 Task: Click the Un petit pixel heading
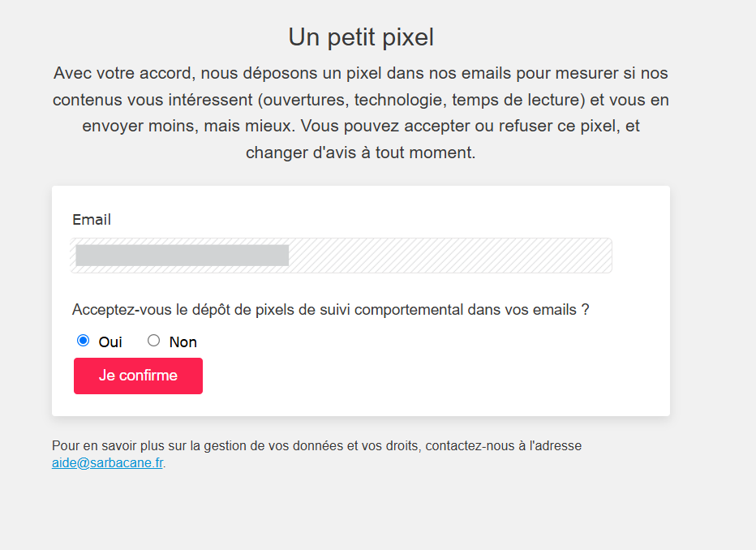[361, 37]
